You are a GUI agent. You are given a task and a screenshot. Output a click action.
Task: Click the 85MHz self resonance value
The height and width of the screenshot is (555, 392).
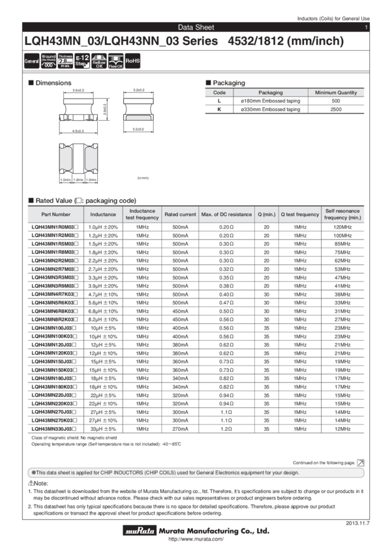(x=342, y=244)
